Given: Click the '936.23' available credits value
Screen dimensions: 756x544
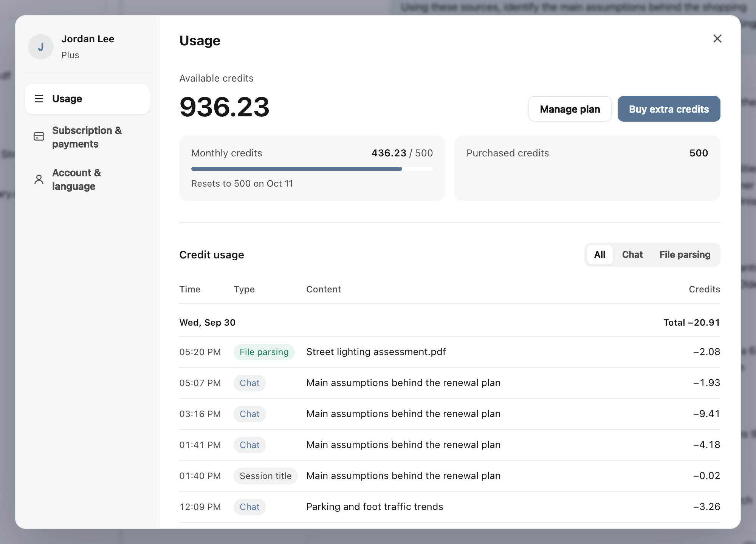Looking at the screenshot, I should 225,107.
